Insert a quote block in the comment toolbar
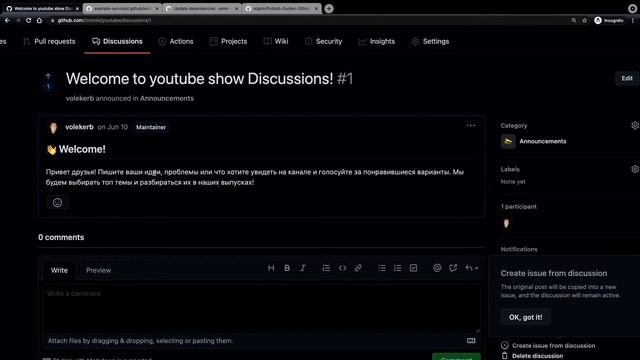Image resolution: width=640 pixels, height=360 pixels. (x=326, y=268)
